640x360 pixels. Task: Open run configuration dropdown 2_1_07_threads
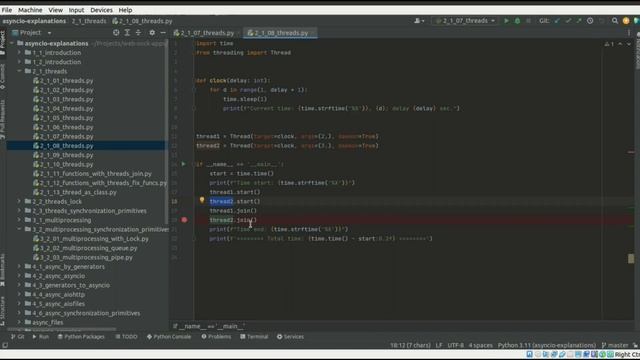pos(465,21)
